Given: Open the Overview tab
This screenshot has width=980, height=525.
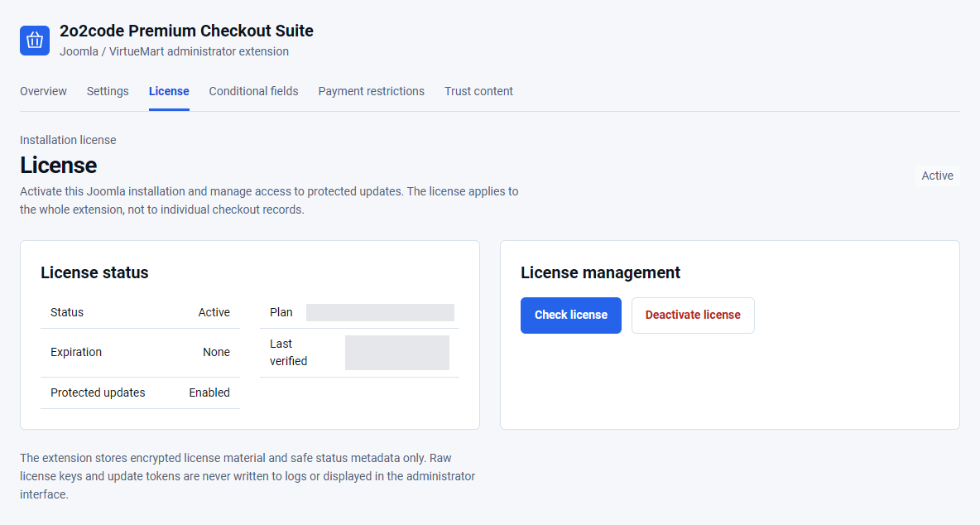Looking at the screenshot, I should click(x=43, y=91).
